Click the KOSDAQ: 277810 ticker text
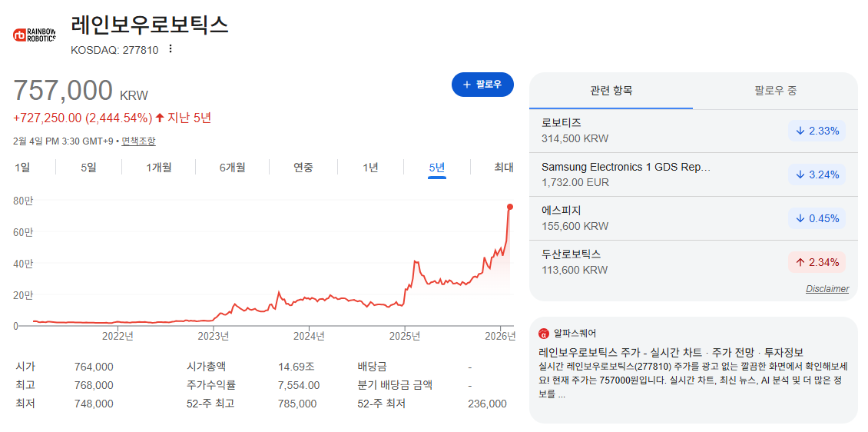The image size is (868, 432). pos(114,50)
